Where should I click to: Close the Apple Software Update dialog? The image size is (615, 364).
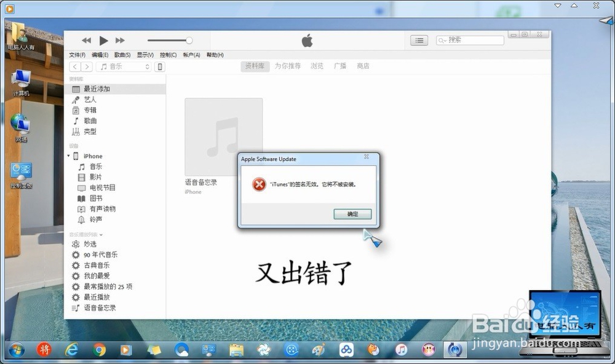(x=367, y=157)
